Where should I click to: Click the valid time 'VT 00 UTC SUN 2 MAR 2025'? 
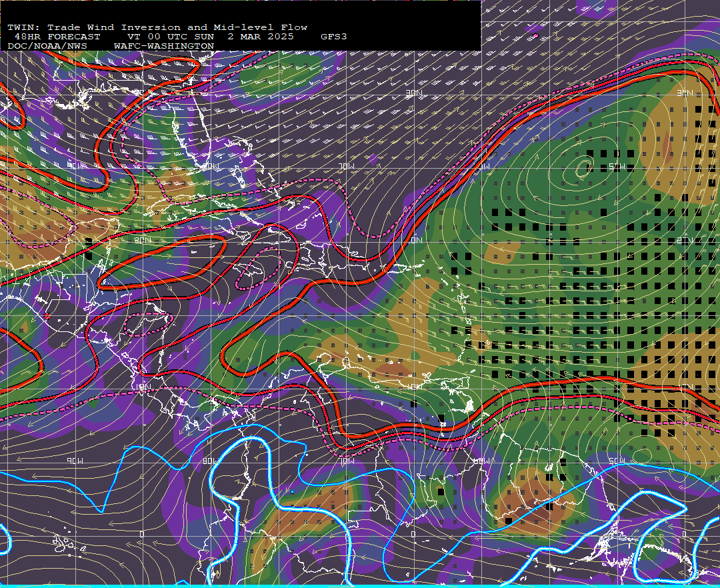(x=211, y=37)
